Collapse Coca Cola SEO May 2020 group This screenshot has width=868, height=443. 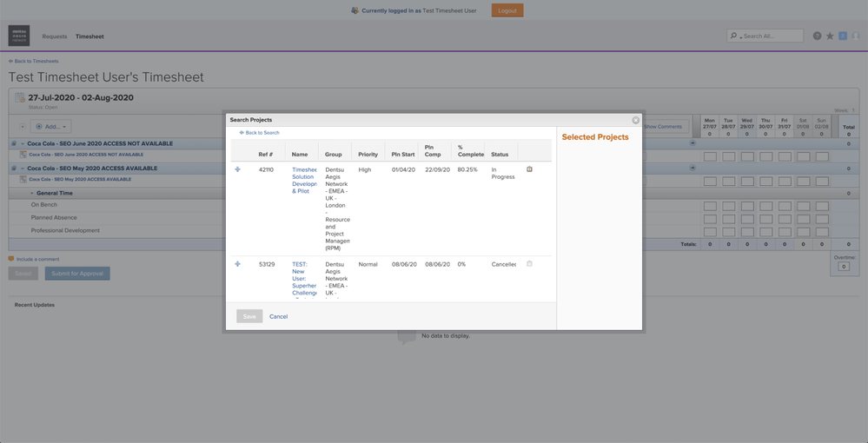coord(23,169)
